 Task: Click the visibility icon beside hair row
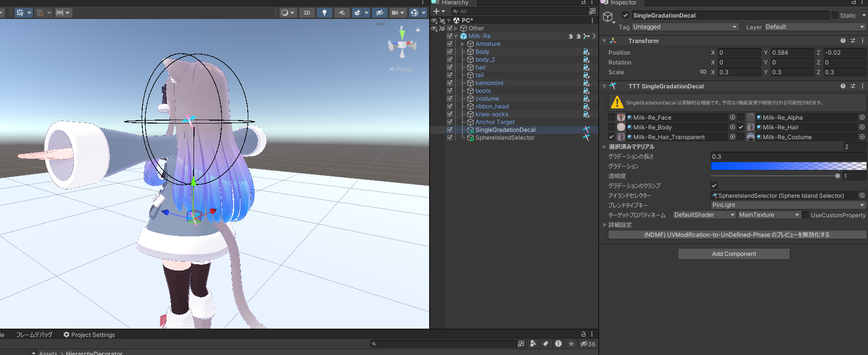(586, 67)
